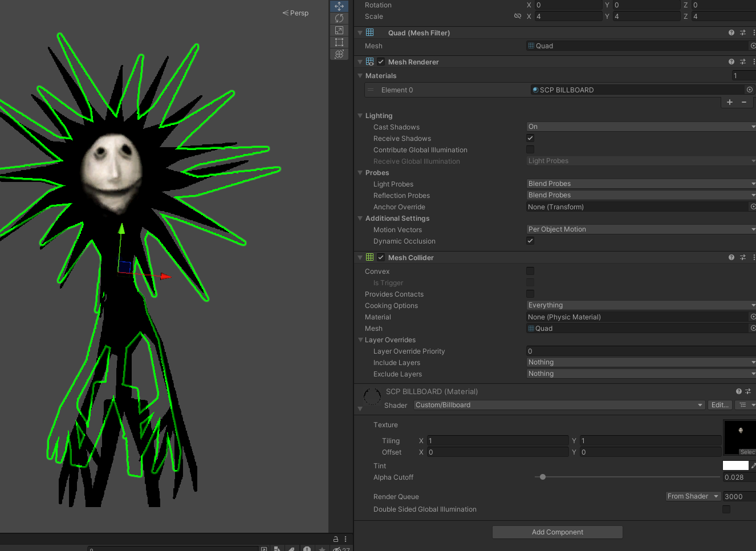Screen dimensions: 756x551
Task: Toggle the Receive Shadows checkbox
Action: coord(530,138)
